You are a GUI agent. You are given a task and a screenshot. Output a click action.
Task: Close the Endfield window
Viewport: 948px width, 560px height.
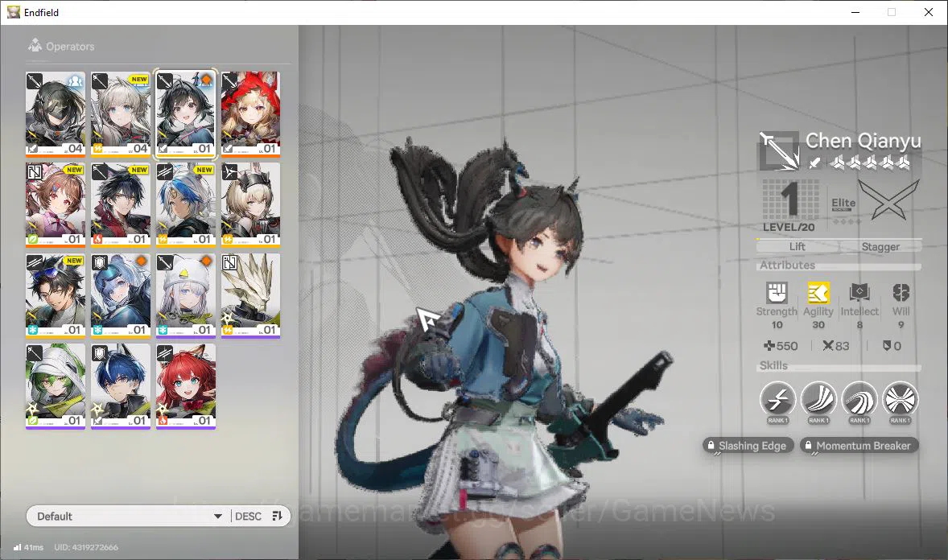(x=929, y=12)
